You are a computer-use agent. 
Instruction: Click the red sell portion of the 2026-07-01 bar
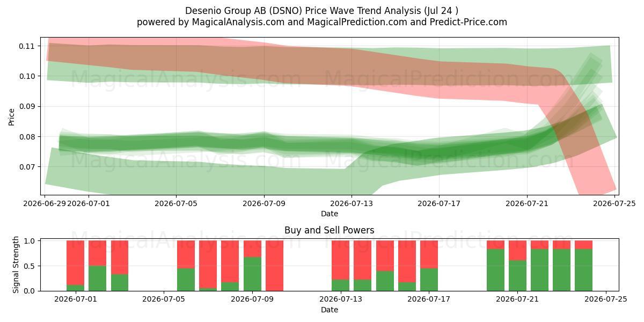tap(75, 263)
